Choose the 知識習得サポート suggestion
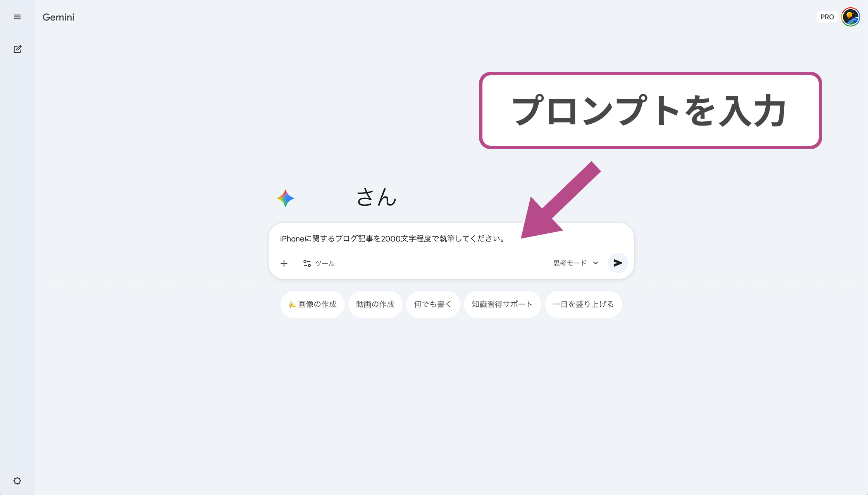The height and width of the screenshot is (495, 868). point(502,304)
